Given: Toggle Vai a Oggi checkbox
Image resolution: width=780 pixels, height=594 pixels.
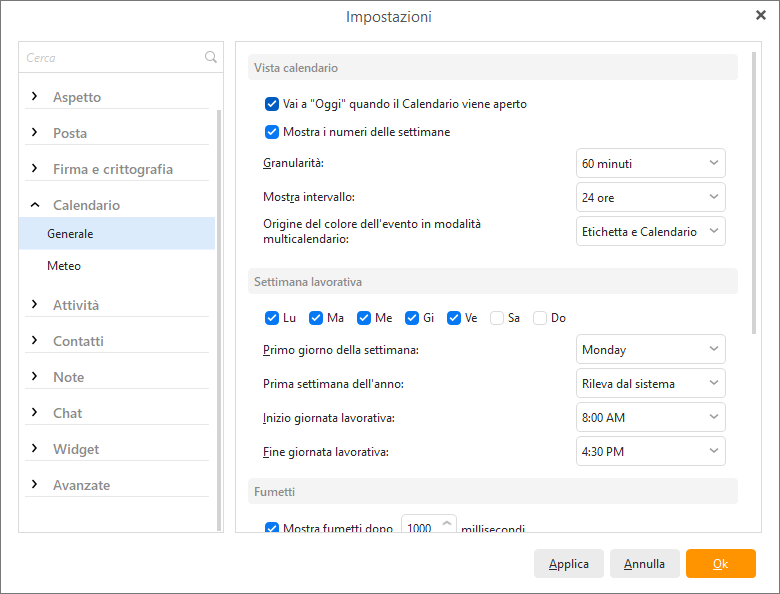Looking at the screenshot, I should pyautogui.click(x=272, y=104).
